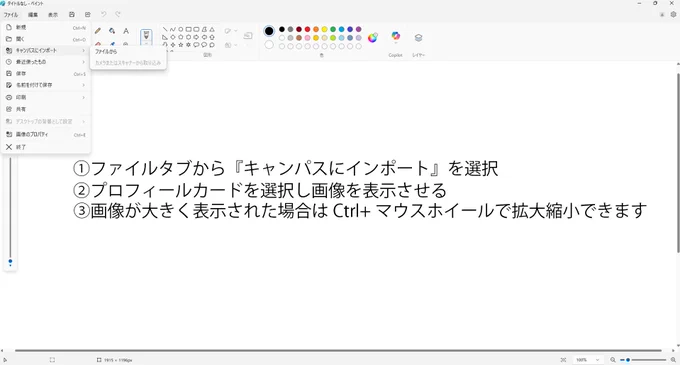Click the zoom slider handle
Screen dimensions: 680x365
pos(628,360)
